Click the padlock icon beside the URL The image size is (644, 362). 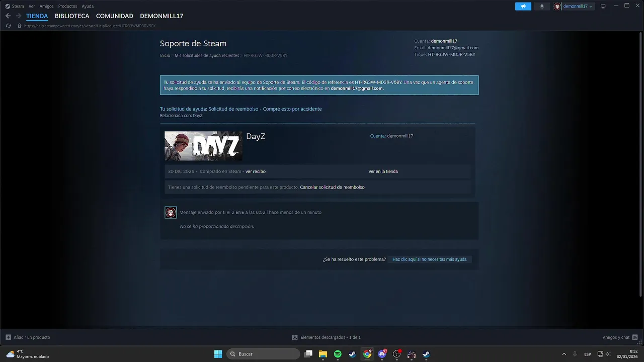click(20, 26)
